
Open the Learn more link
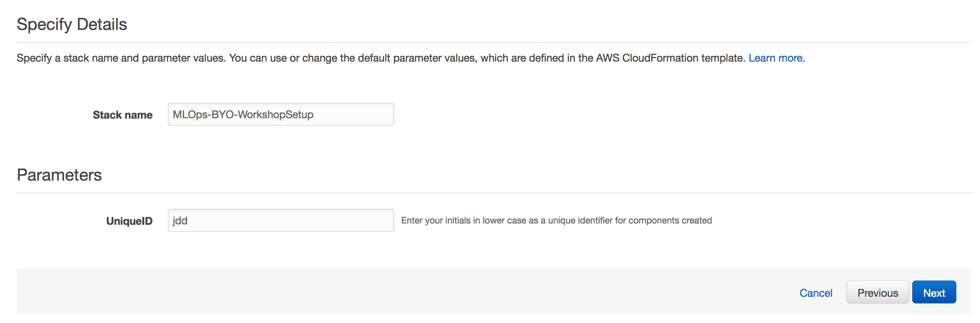[777, 58]
